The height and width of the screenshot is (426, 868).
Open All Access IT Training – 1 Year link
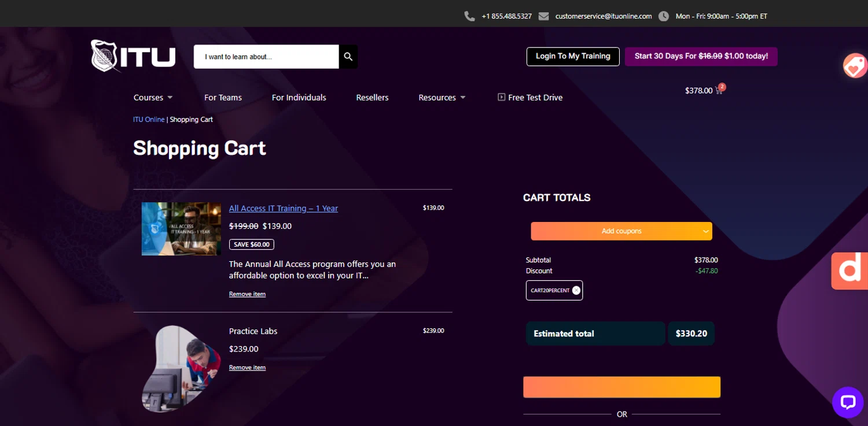(x=284, y=208)
